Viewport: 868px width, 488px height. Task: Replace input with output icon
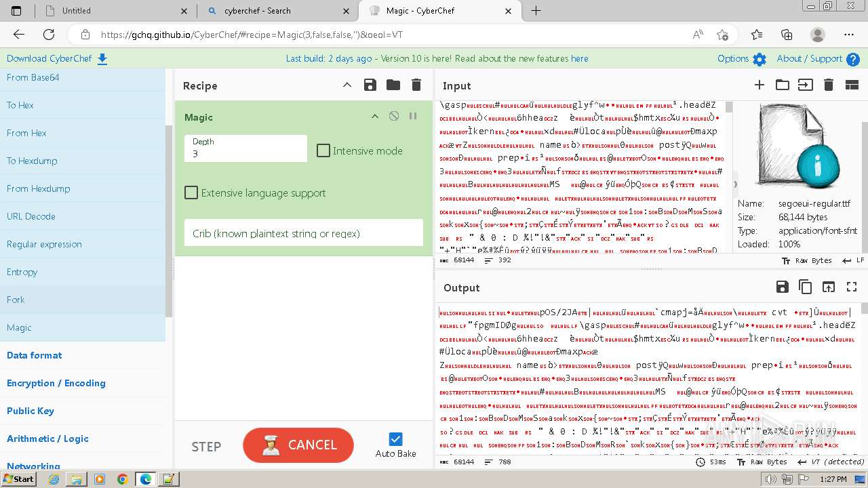[829, 287]
